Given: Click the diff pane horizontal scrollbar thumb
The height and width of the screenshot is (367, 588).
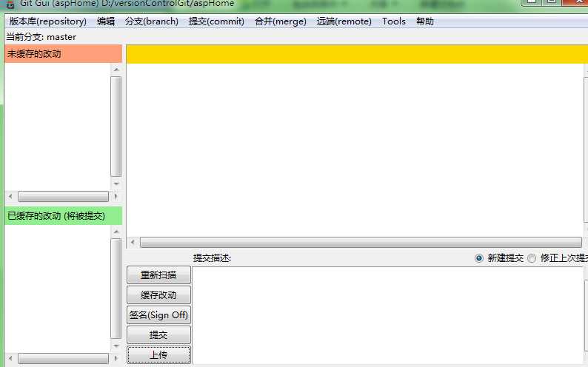Looking at the screenshot, I should point(361,242).
